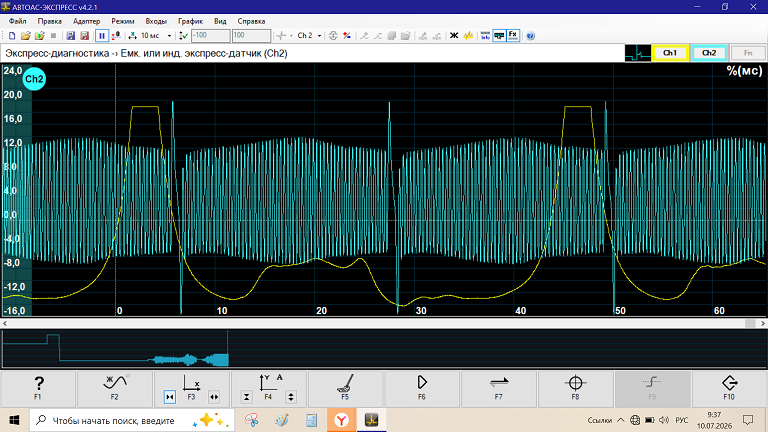Click the yellow spark waveform icon
The width and height of the screenshot is (768, 432).
(x=468, y=36)
